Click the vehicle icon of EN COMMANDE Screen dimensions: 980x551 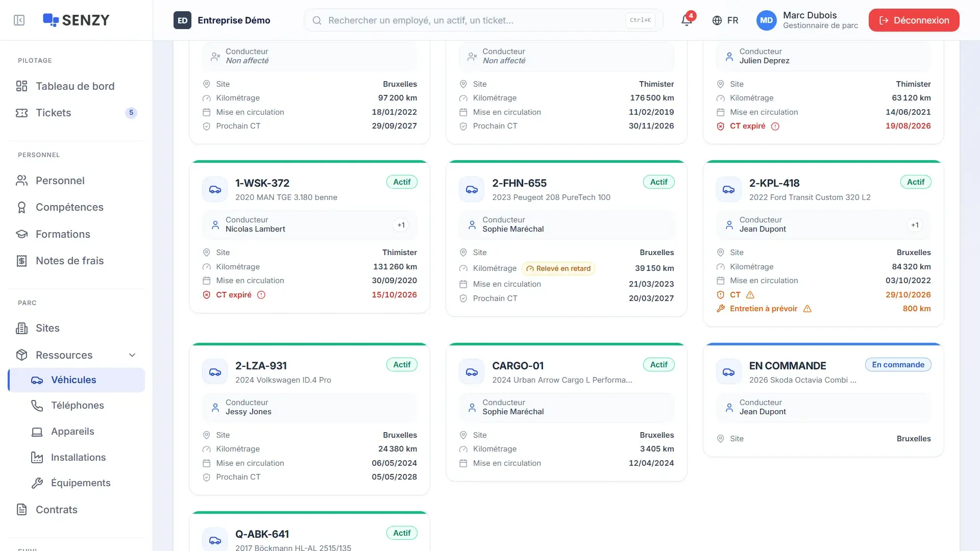[729, 372]
